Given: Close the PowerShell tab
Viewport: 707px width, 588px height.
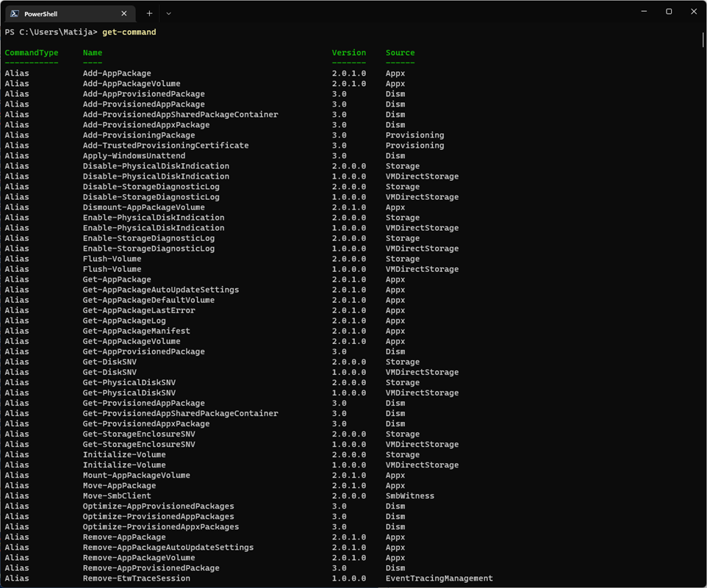Looking at the screenshot, I should pyautogui.click(x=124, y=13).
